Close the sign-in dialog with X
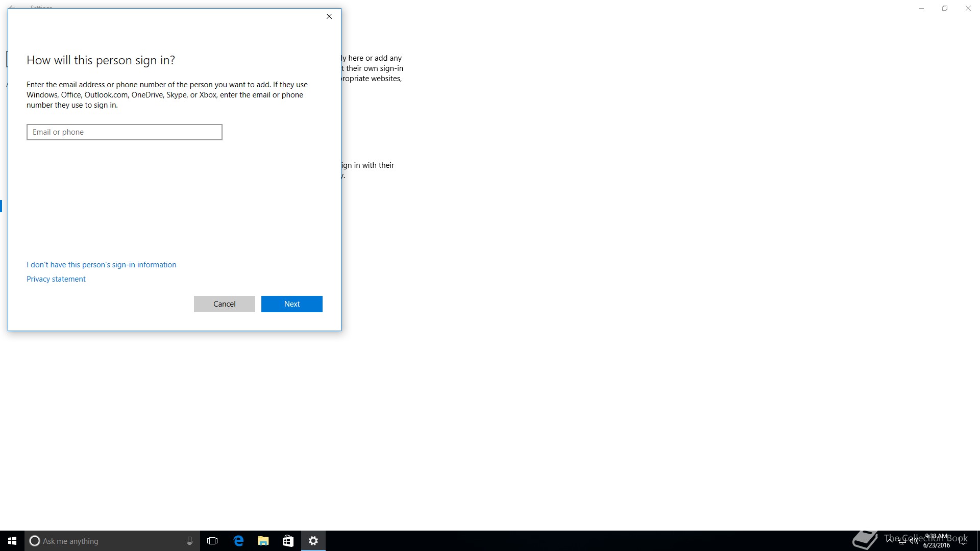The width and height of the screenshot is (980, 551). coord(329,16)
